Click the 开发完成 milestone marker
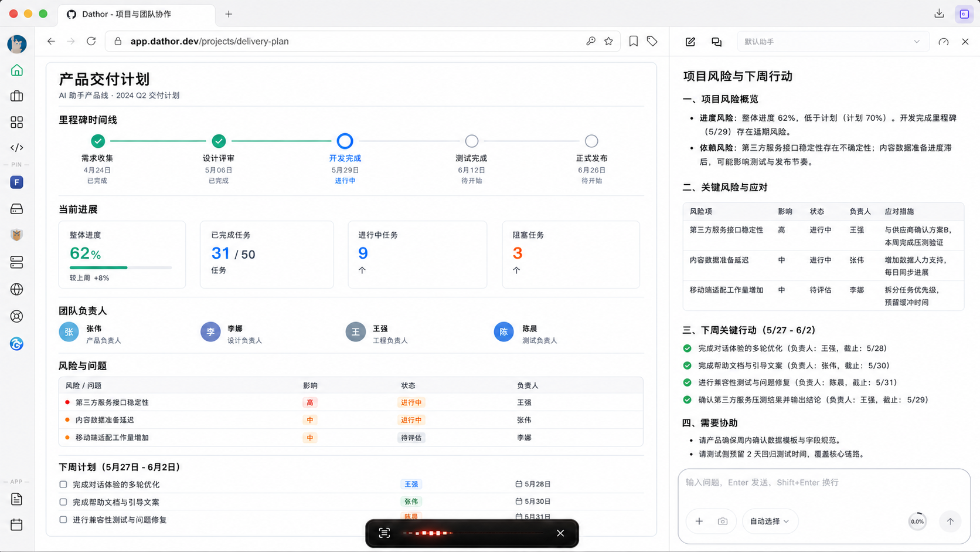The image size is (980, 552). click(x=345, y=141)
